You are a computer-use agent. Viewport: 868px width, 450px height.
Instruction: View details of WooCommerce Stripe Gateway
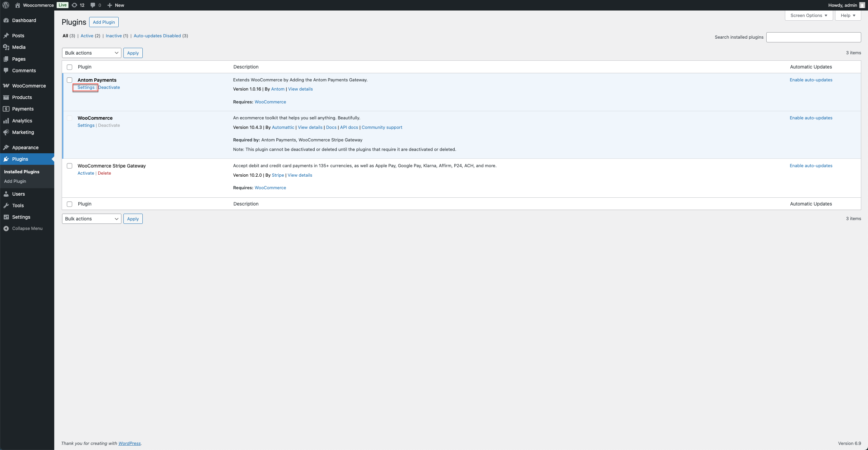coord(300,175)
